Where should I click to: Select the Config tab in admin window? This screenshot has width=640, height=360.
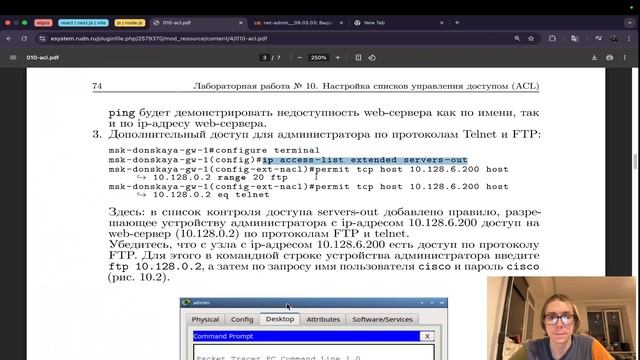[242, 319]
